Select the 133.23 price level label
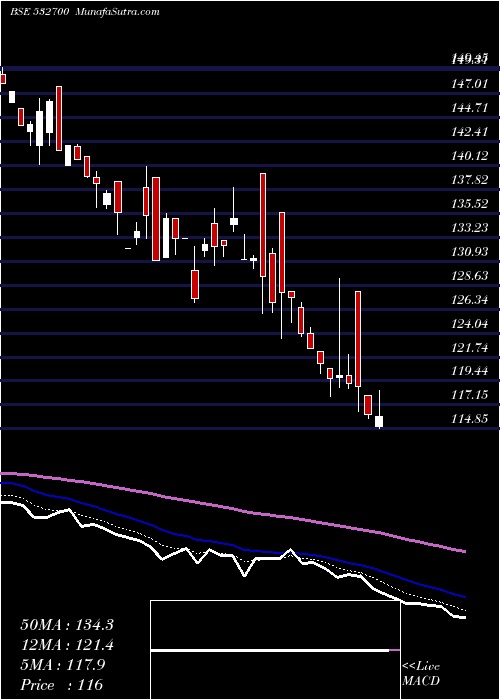500x700 pixels. [x=469, y=228]
